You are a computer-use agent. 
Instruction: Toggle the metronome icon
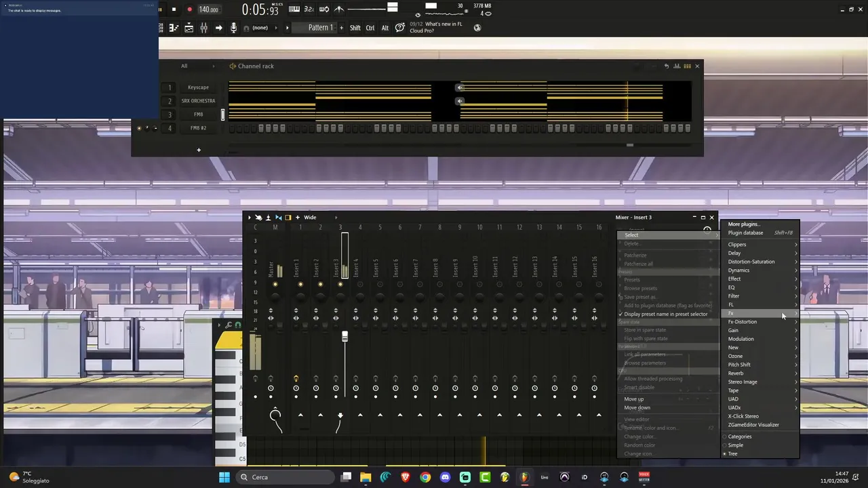[x=339, y=9]
